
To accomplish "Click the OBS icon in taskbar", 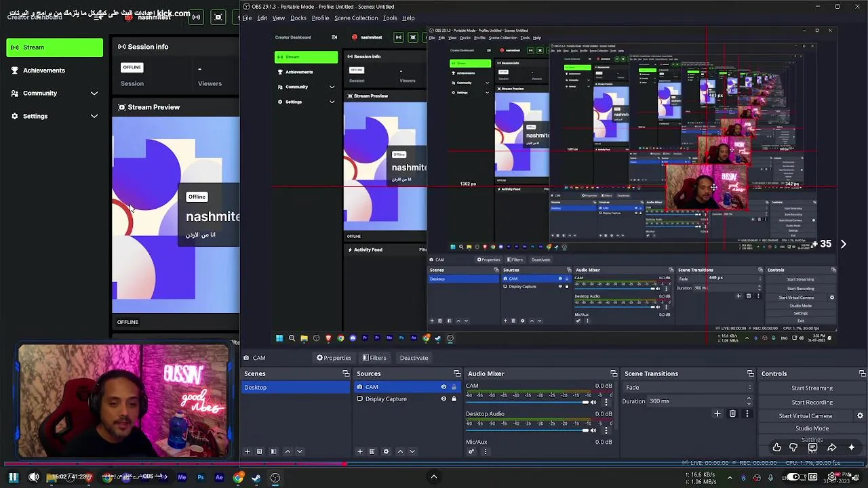I will [275, 478].
